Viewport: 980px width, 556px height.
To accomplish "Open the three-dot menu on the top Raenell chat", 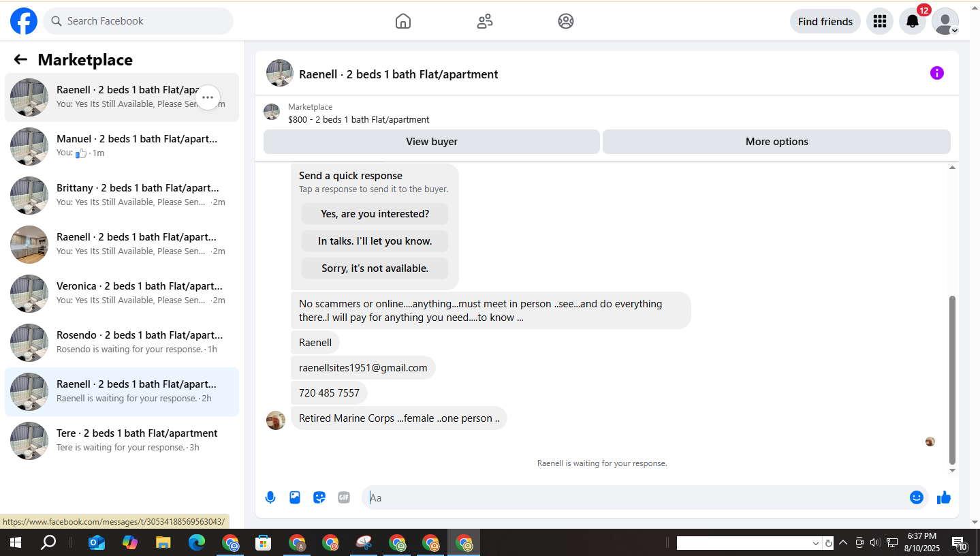I will click(208, 97).
